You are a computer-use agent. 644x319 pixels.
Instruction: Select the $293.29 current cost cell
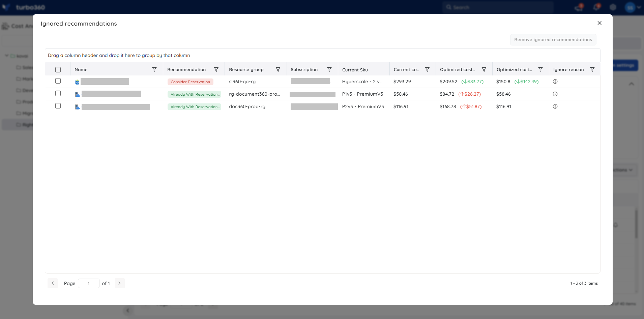coord(402,82)
